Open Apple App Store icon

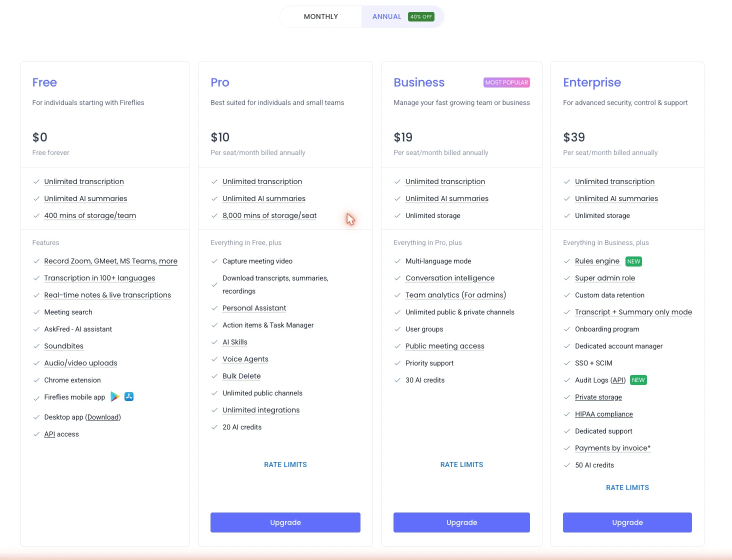pyautogui.click(x=129, y=396)
